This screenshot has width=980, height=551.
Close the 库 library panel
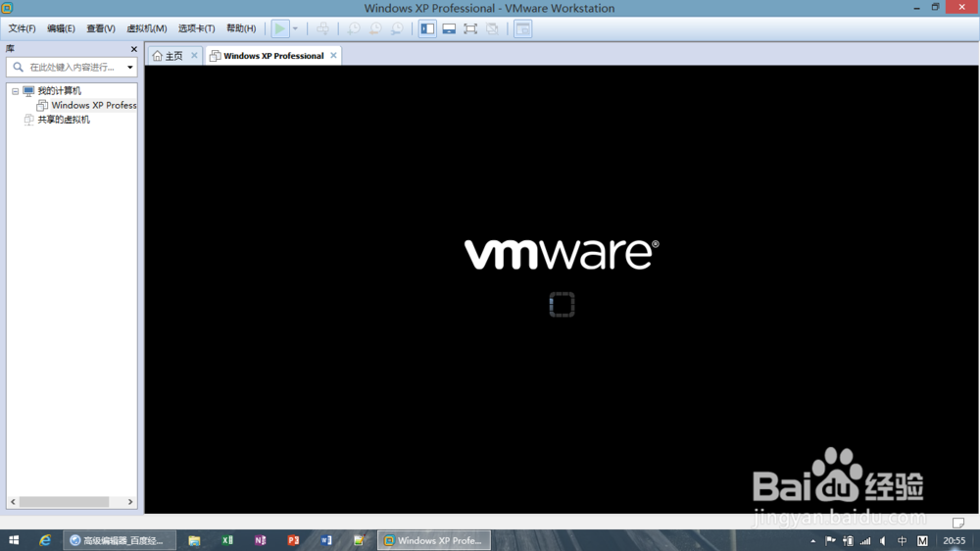click(x=133, y=49)
